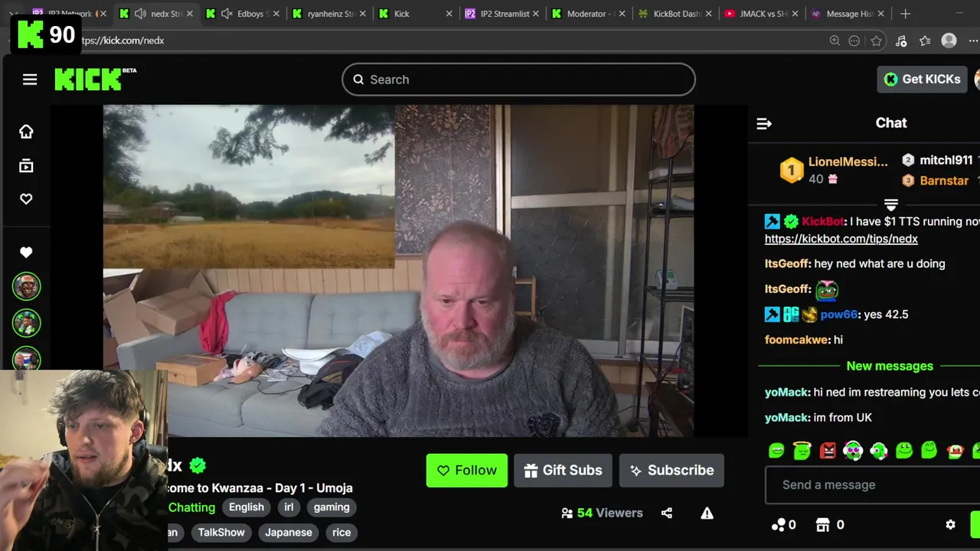Open the Browse icon in sidebar
The width and height of the screenshot is (980, 551).
26,165
